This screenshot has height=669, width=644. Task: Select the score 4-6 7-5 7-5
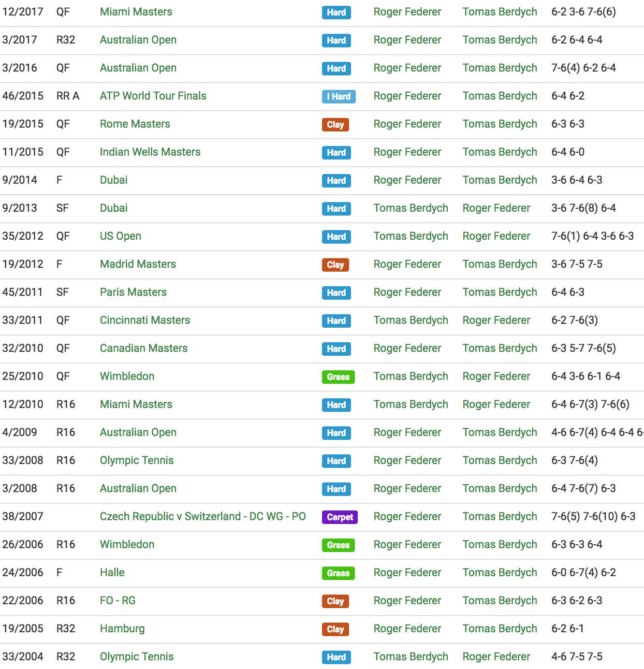577,656
